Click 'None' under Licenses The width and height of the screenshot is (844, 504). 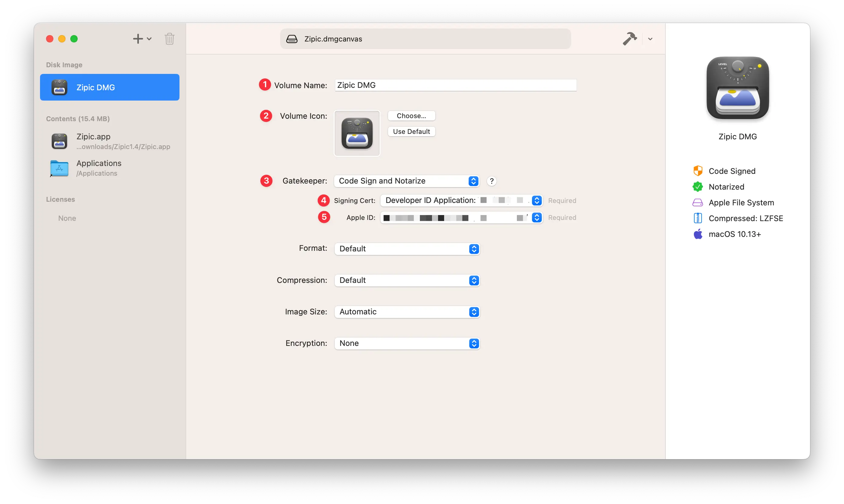pos(67,218)
